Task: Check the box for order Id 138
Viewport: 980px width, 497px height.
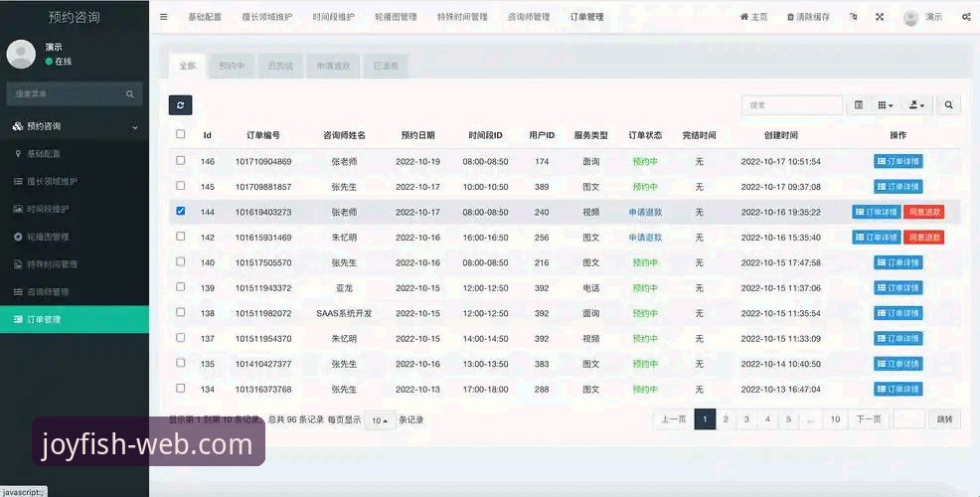Action: click(x=181, y=312)
